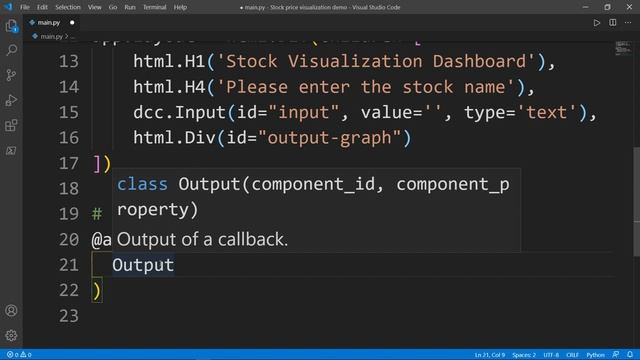Click "output-graph" string on line 16
Viewport: 640px width, 360px height.
[330, 138]
